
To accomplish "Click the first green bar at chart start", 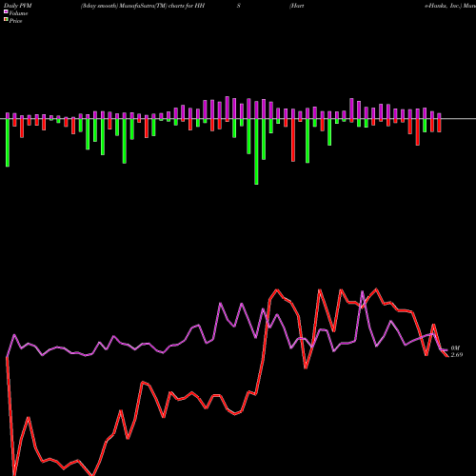I will (8, 143).
